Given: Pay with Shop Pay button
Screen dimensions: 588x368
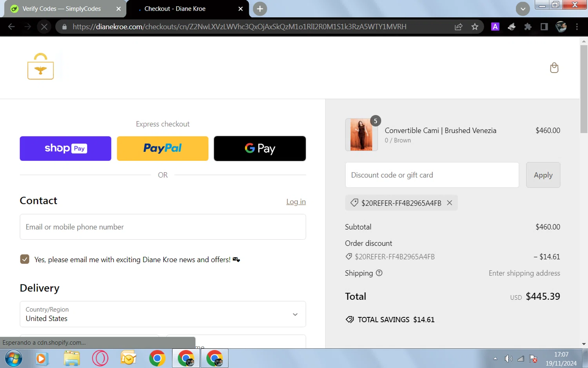Looking at the screenshot, I should [x=65, y=148].
